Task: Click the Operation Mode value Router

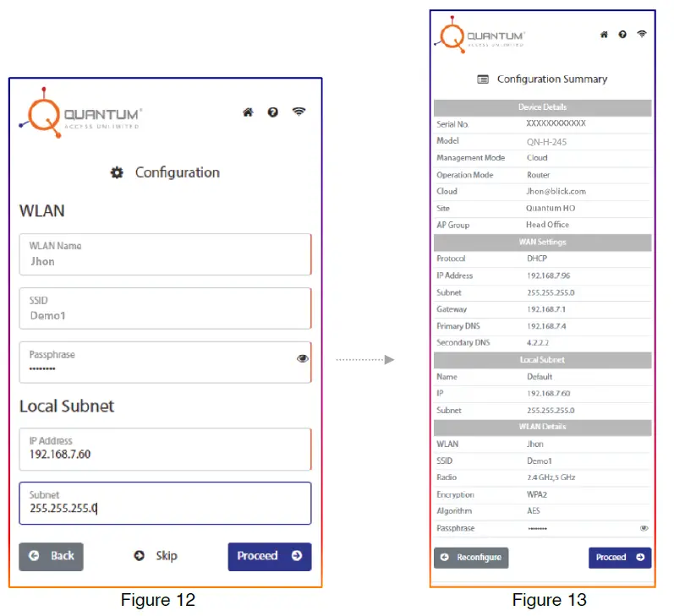Action: tap(538, 175)
